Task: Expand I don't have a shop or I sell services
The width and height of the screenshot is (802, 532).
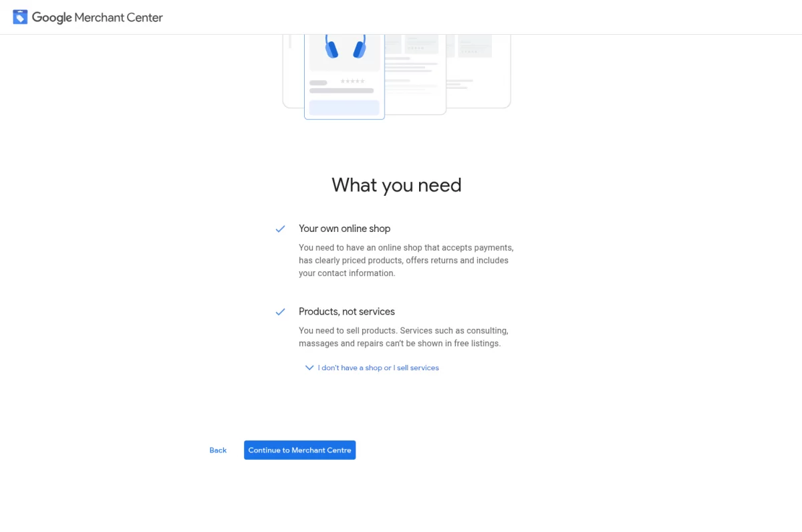Action: pyautogui.click(x=378, y=368)
